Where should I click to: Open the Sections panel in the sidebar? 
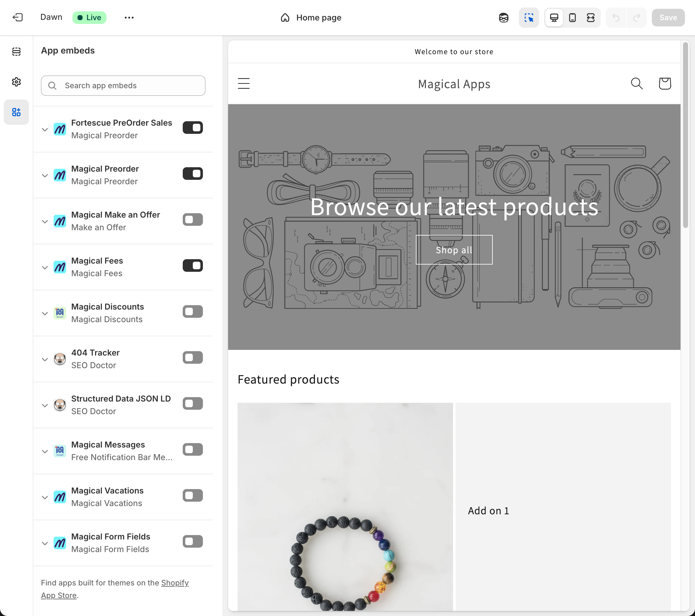[16, 52]
